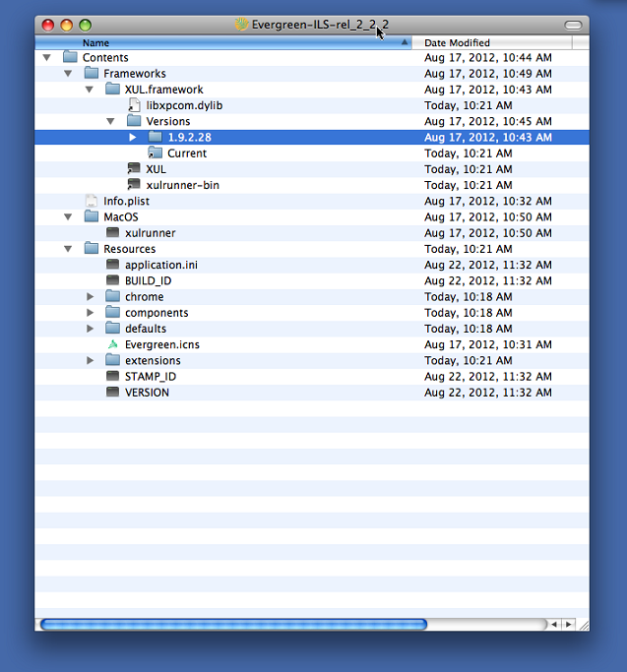The height and width of the screenshot is (672, 627).
Task: Select the xulrunner-bin alias icon
Action: (x=134, y=185)
